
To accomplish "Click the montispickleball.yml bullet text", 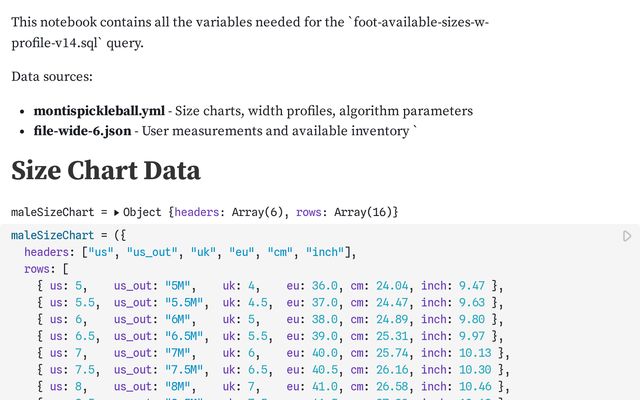I will [99, 111].
